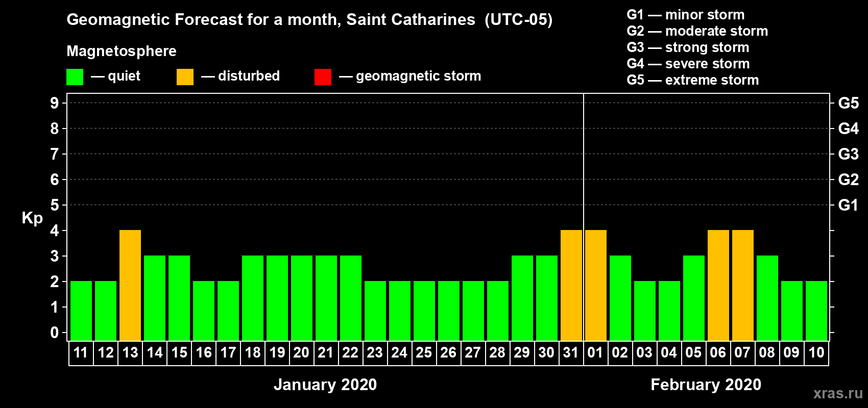Click date label 19 on the axis
This screenshot has height=408, width=868.
click(x=277, y=353)
